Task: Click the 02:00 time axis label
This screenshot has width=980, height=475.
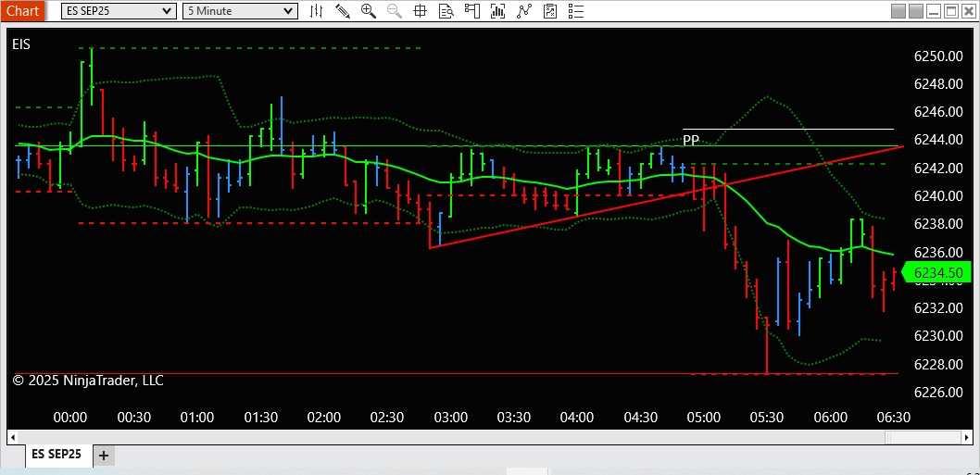Action: point(324,417)
